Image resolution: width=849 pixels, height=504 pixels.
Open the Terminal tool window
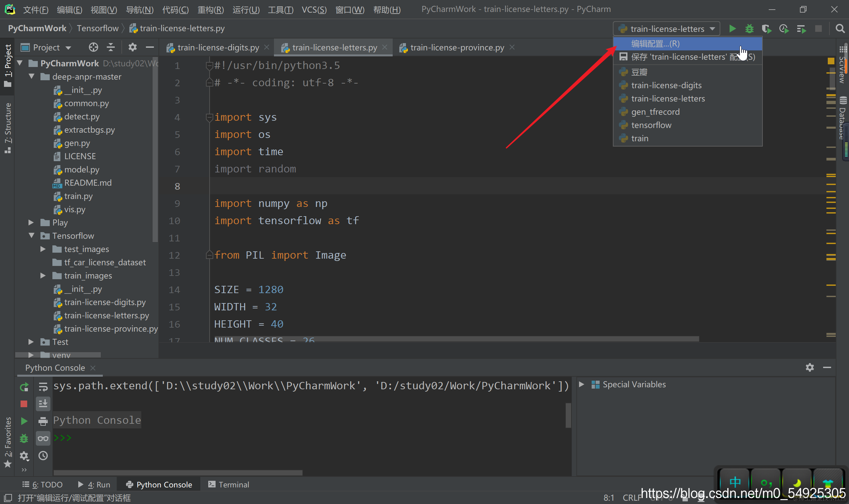(x=229, y=485)
